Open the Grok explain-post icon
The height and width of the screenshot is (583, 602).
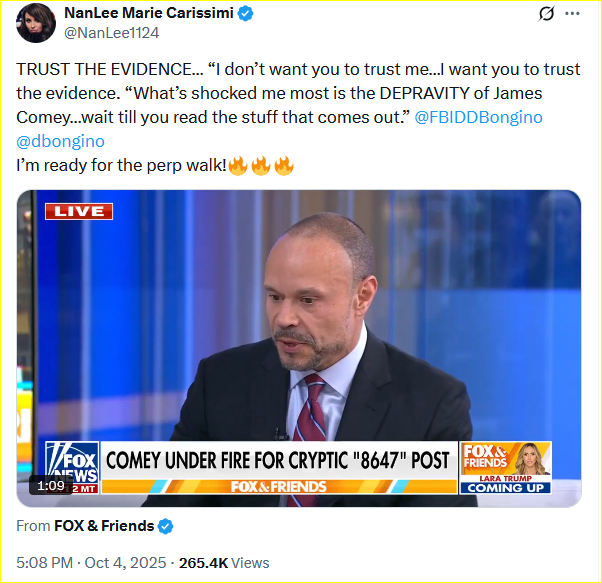[547, 14]
